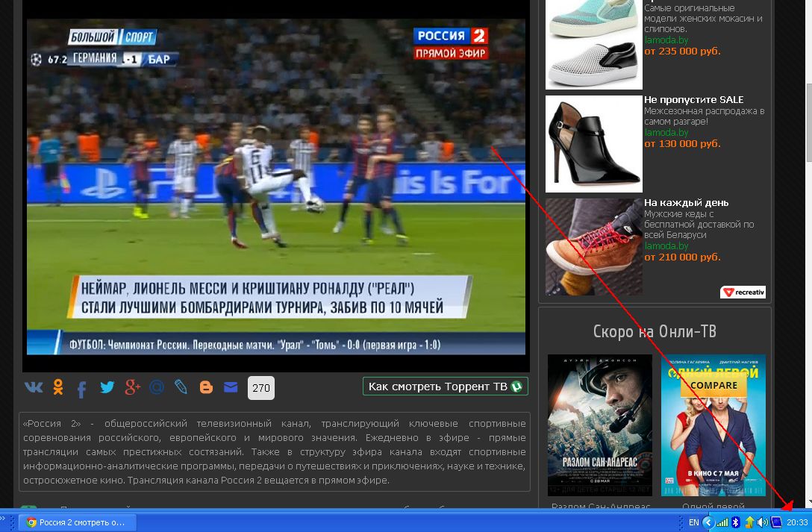Open lamoda.by link under the SALE ad
812x532 pixels.
(x=666, y=133)
